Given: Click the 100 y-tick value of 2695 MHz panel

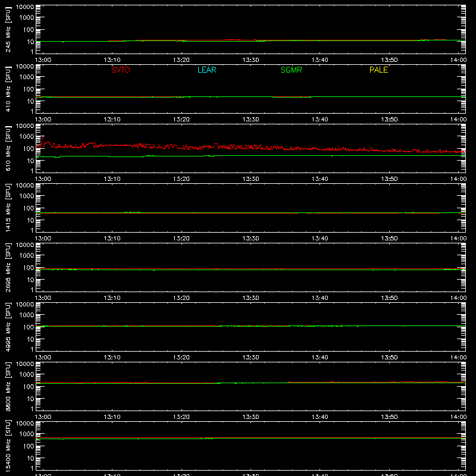Looking at the screenshot, I should click(29, 268).
